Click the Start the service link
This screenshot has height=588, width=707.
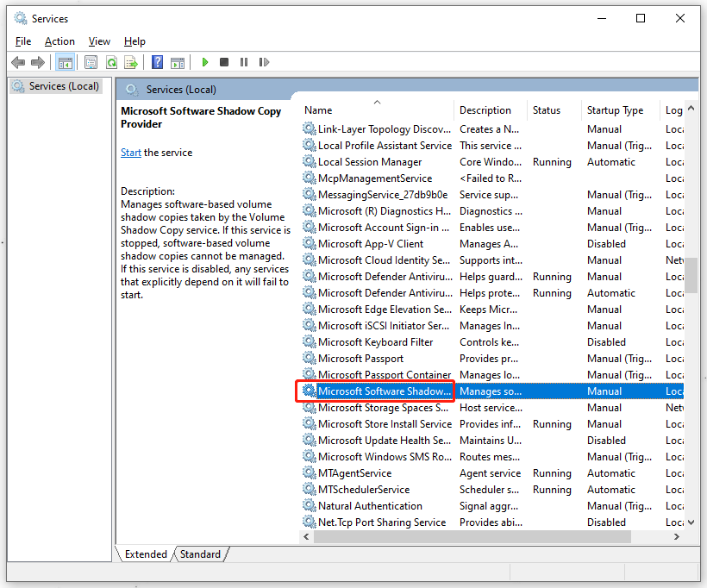(131, 153)
